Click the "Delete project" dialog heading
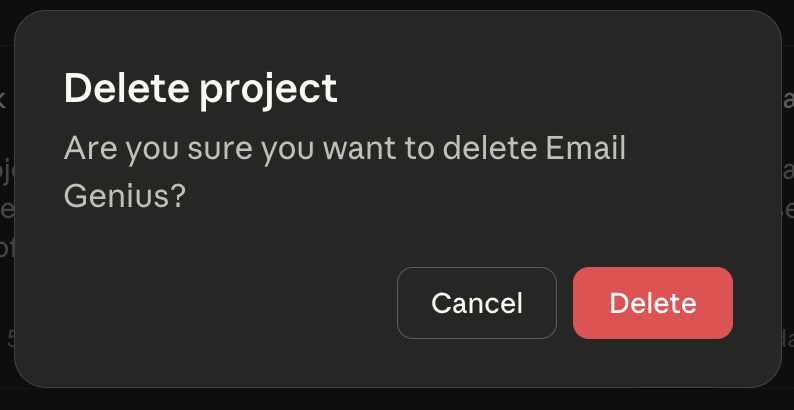Screen dimensions: 794x410 (200, 89)
